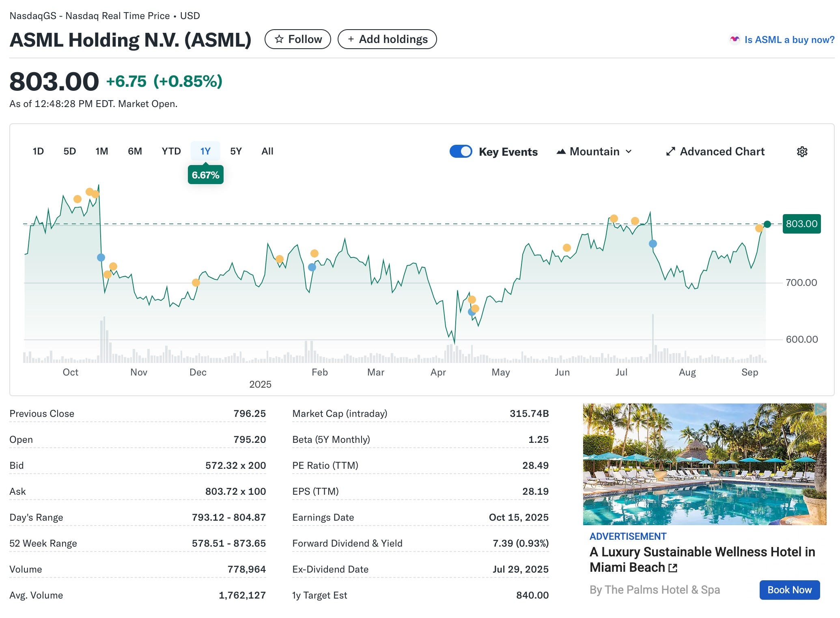Click the Add holdings button

point(387,39)
